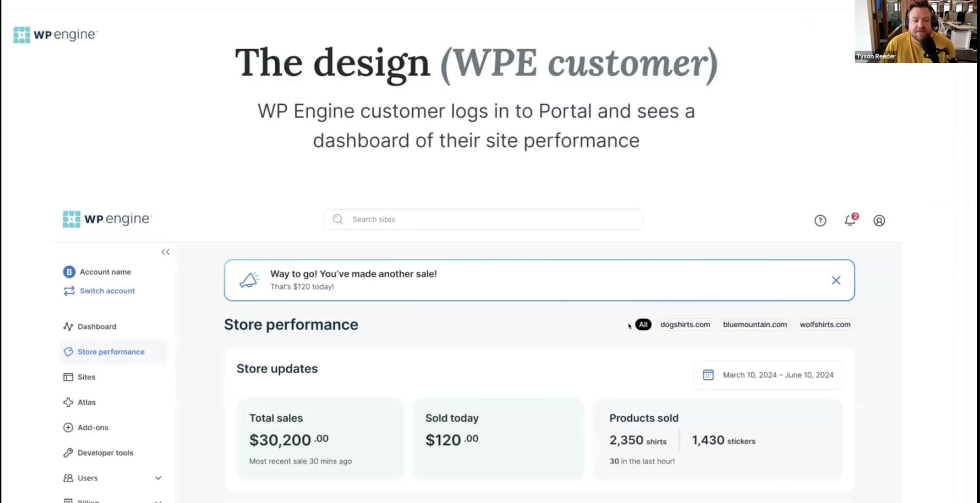This screenshot has height=503, width=980.
Task: Select the All sites filter pill
Action: click(x=643, y=324)
